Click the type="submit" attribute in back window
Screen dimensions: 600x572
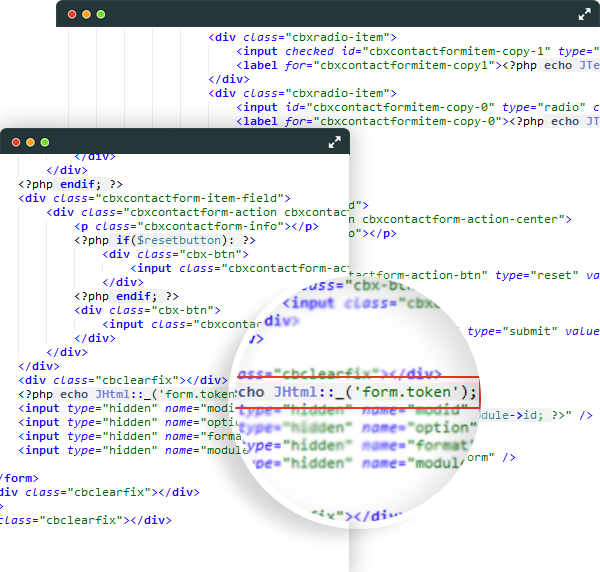click(512, 331)
